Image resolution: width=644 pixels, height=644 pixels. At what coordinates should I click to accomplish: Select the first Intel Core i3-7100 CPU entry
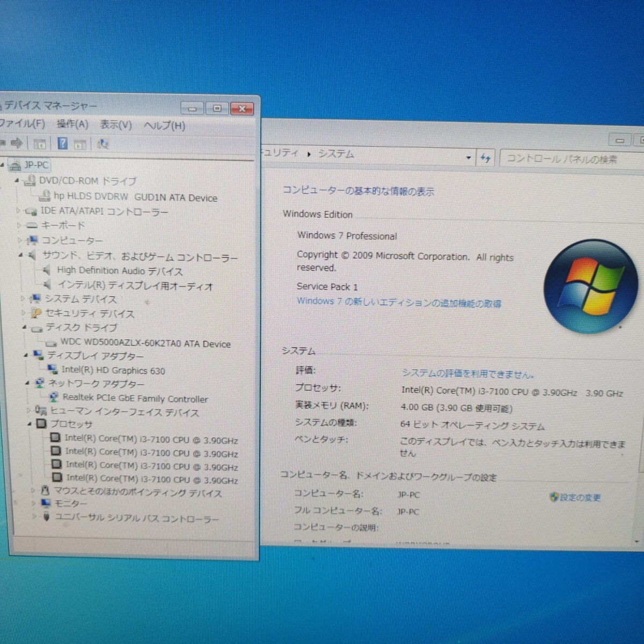(x=151, y=439)
